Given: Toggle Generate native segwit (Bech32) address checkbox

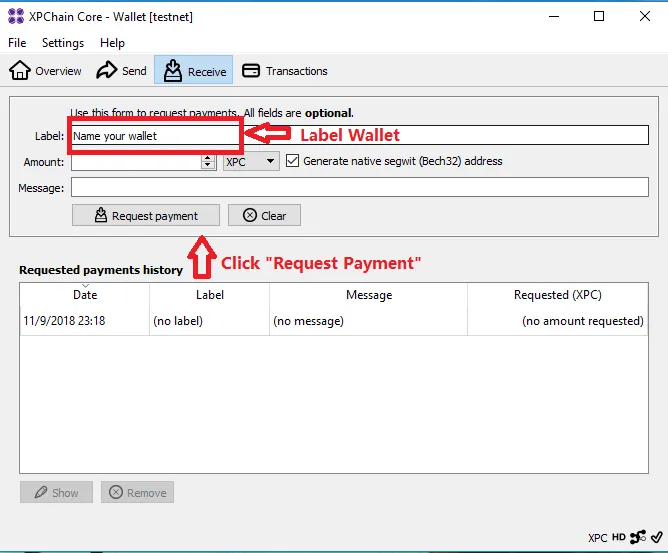Looking at the screenshot, I should click(292, 161).
